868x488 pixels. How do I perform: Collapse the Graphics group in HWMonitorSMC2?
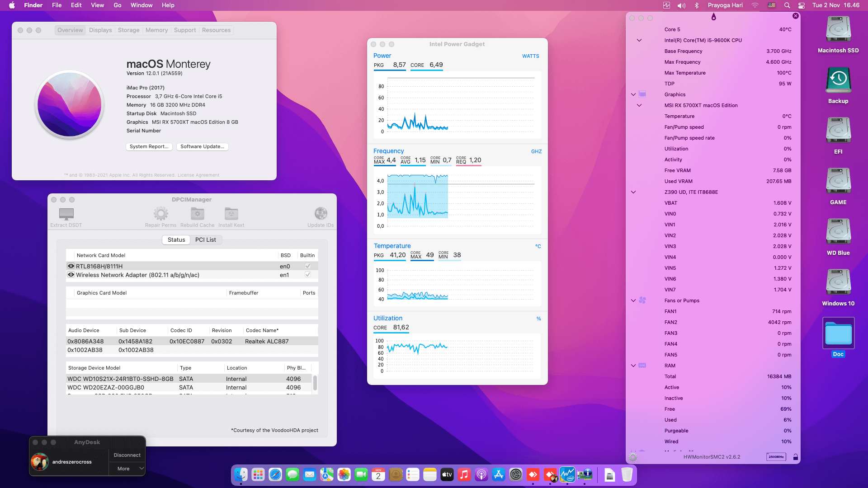pyautogui.click(x=633, y=94)
